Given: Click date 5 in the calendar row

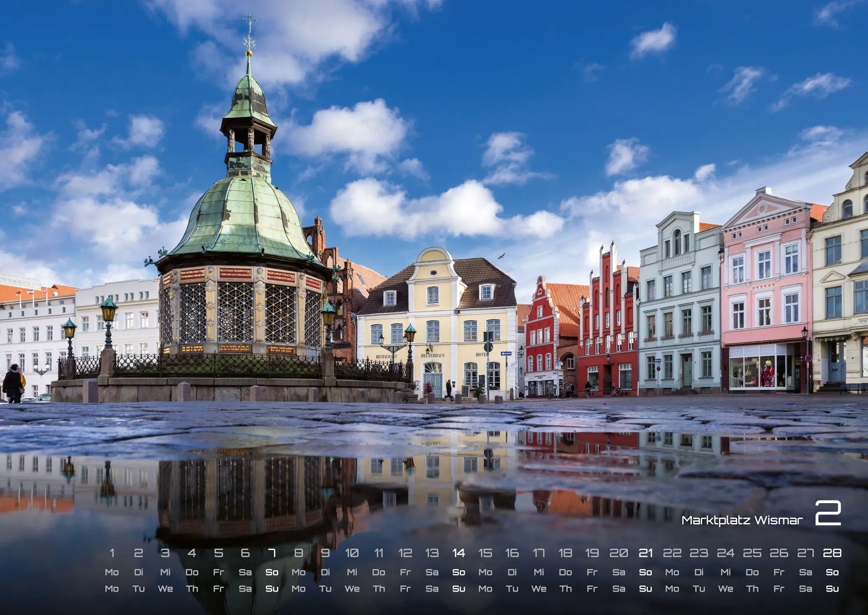Looking at the screenshot, I should [x=218, y=553].
